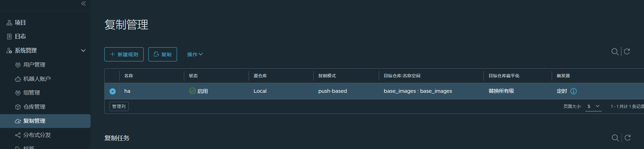
Task: Open the page size dropdown
Action: tap(593, 106)
